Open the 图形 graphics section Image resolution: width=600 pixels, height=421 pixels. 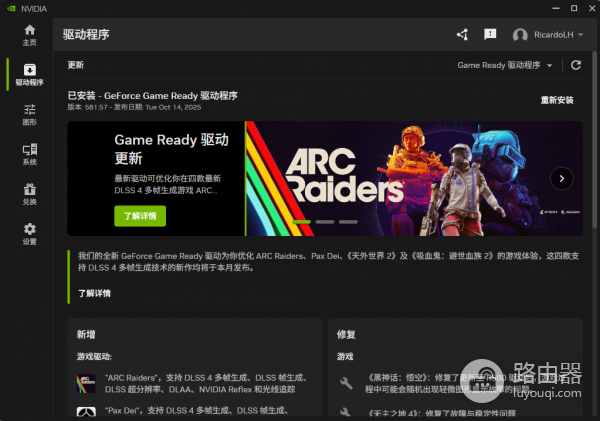point(29,113)
